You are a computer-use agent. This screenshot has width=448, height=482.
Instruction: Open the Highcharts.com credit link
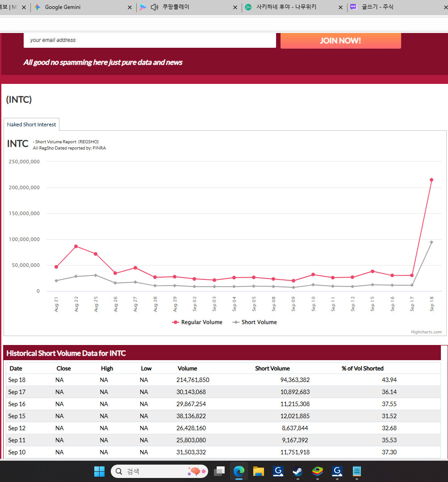pos(426,332)
